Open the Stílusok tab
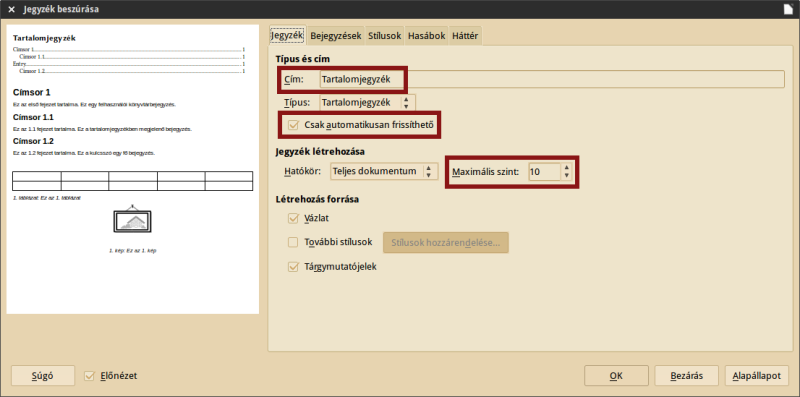The height and width of the screenshot is (397, 800). (385, 36)
